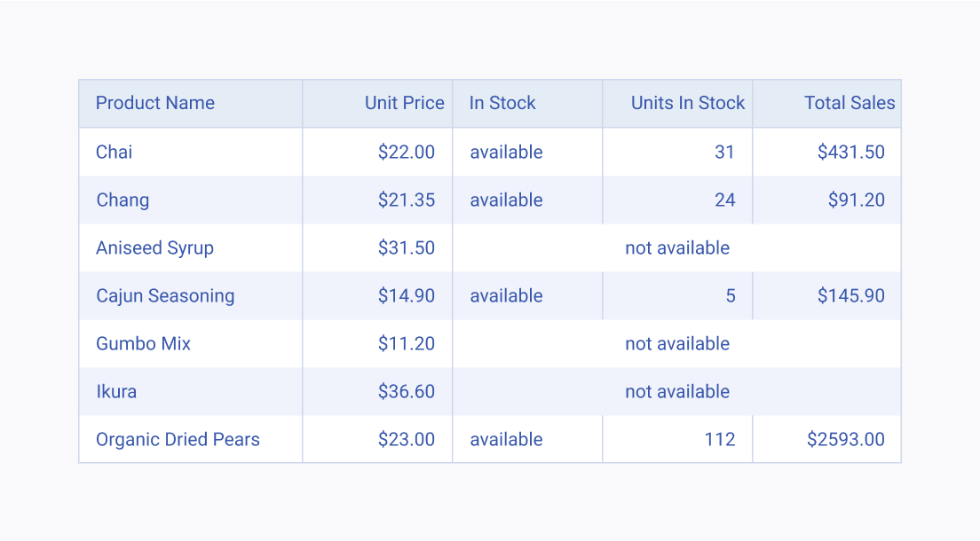The image size is (980, 541).
Task: Select the Units In Stock header
Action: point(677,104)
